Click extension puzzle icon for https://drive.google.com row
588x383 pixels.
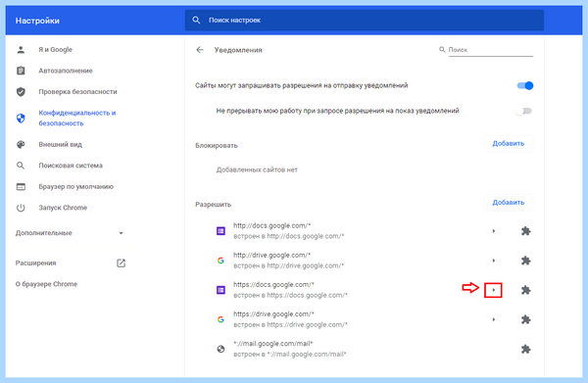pos(525,319)
